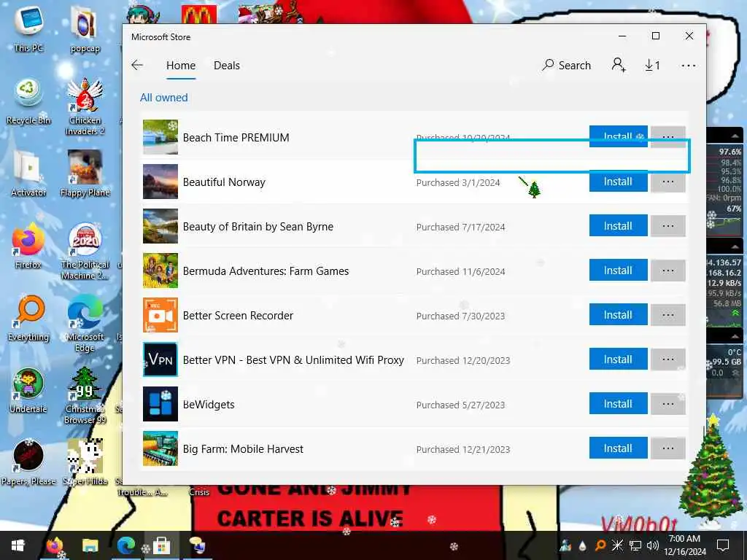Install Beautiful Norway

tap(618, 182)
